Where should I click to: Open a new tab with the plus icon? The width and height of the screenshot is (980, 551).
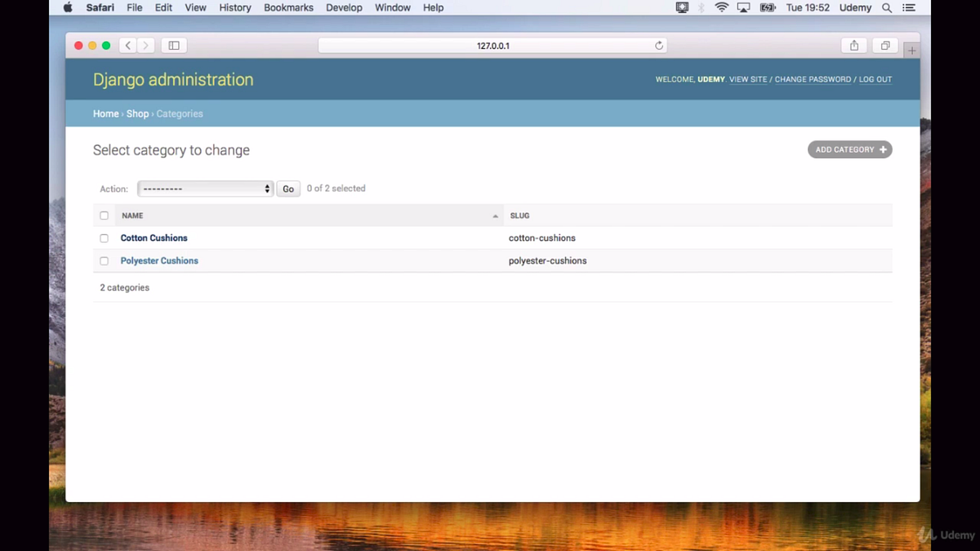click(911, 50)
